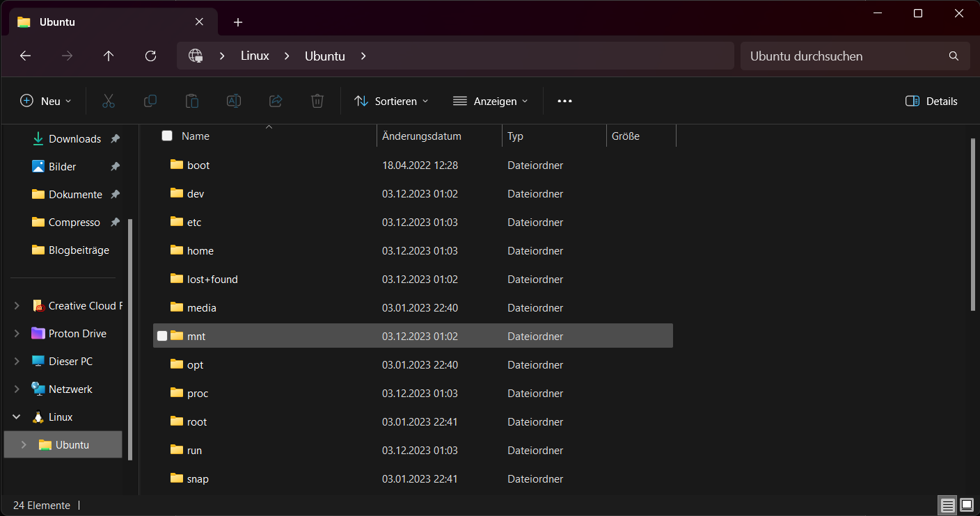Open the Anzeigen dropdown
980x516 pixels.
coord(490,101)
